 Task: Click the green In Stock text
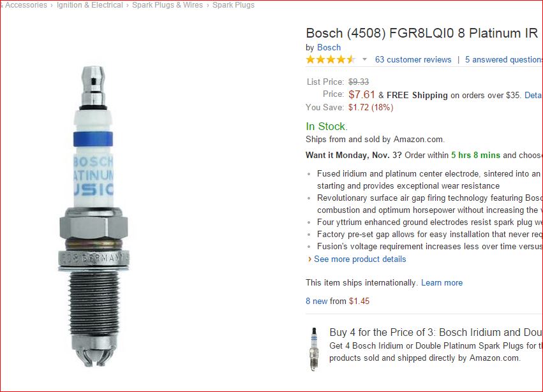(326, 126)
